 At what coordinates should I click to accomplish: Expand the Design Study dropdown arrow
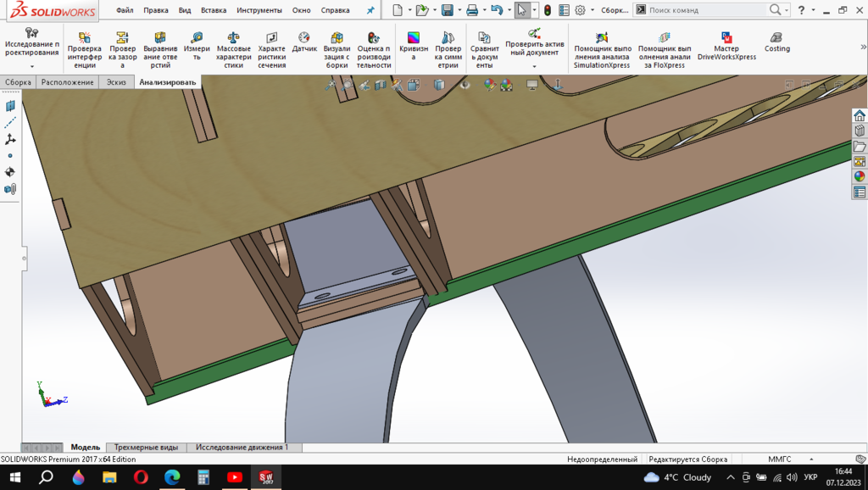click(32, 66)
